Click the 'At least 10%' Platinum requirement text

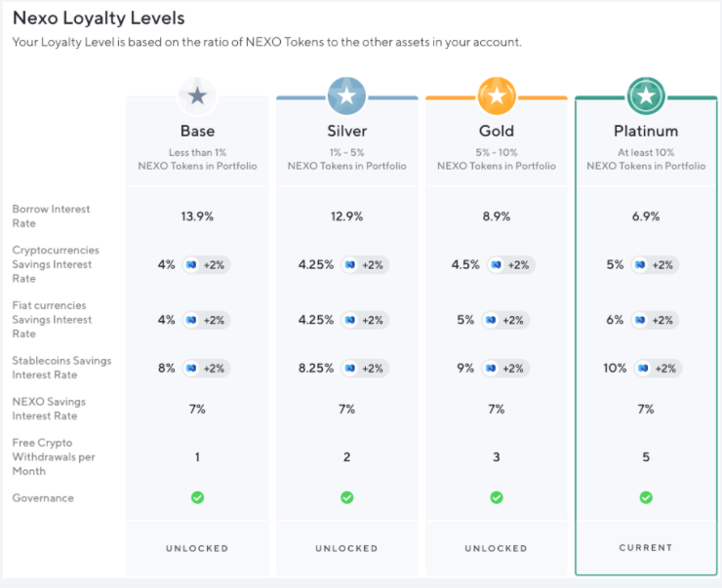click(646, 152)
